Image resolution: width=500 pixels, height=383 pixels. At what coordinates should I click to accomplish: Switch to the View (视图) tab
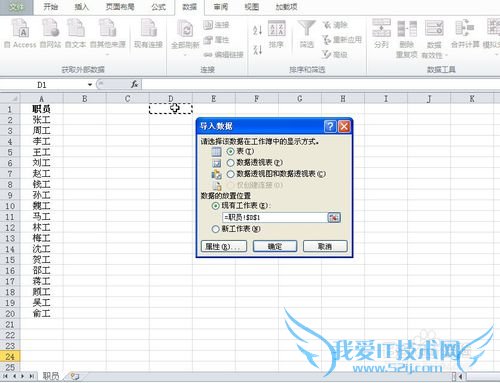tap(251, 7)
